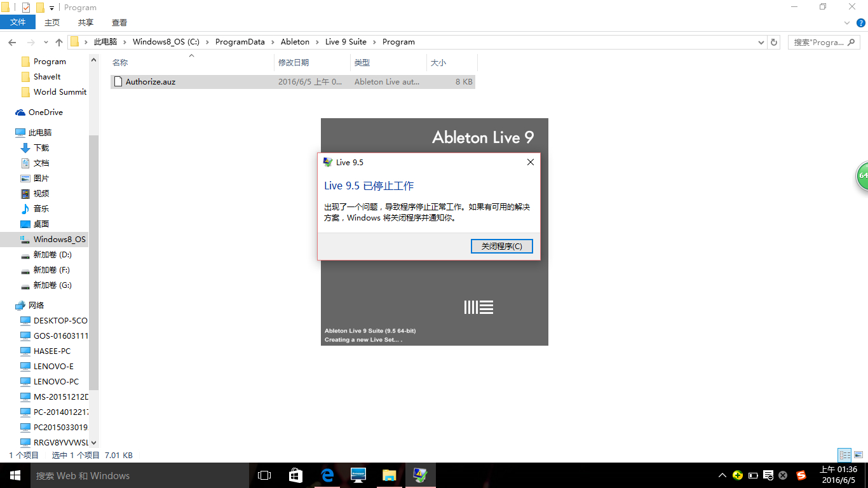Screen dimensions: 868x488
Task: Click the Help question mark icon
Action: (x=861, y=23)
